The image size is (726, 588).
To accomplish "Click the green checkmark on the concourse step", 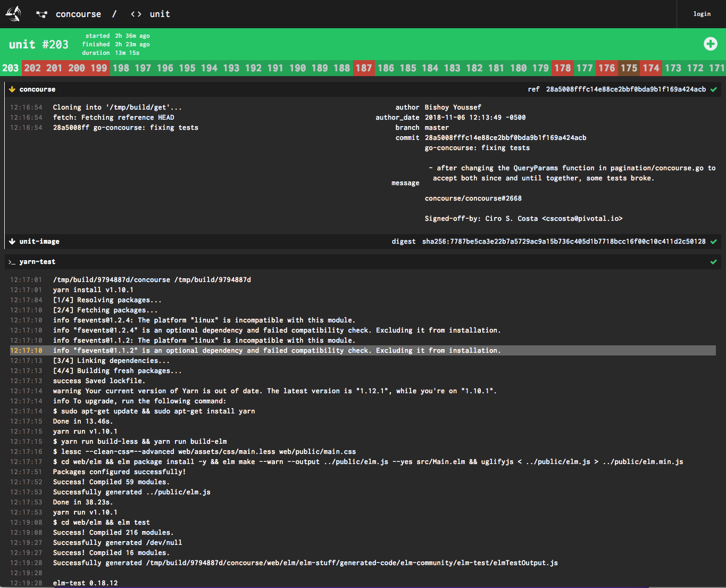I will [x=714, y=89].
